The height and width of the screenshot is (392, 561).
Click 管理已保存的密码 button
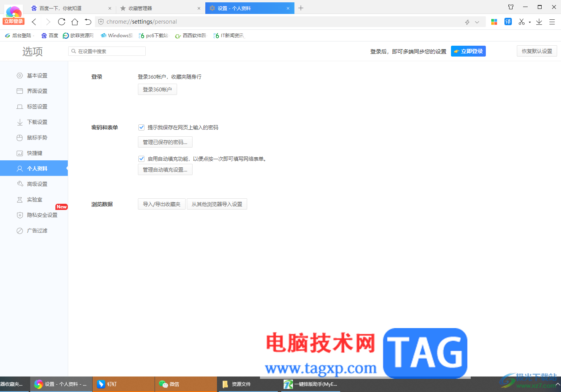pos(165,142)
